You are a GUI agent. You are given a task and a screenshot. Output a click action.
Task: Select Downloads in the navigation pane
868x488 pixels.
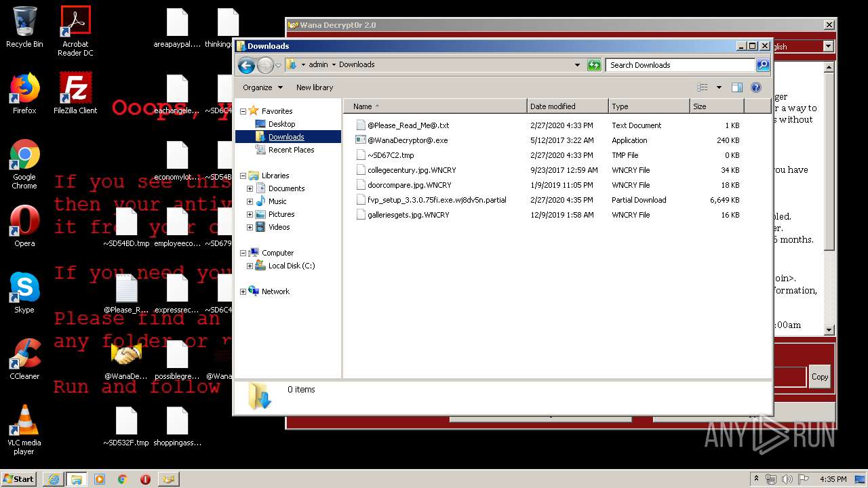point(286,137)
